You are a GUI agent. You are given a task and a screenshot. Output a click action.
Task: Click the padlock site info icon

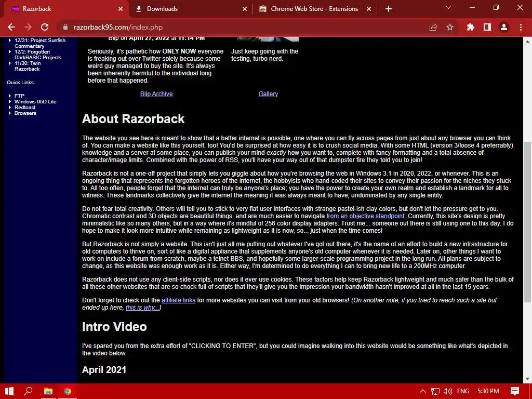click(x=65, y=27)
